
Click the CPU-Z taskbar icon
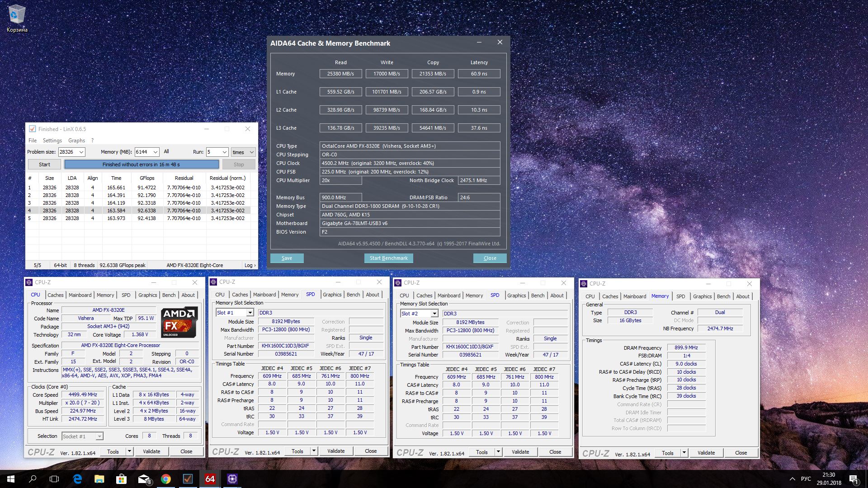(232, 479)
